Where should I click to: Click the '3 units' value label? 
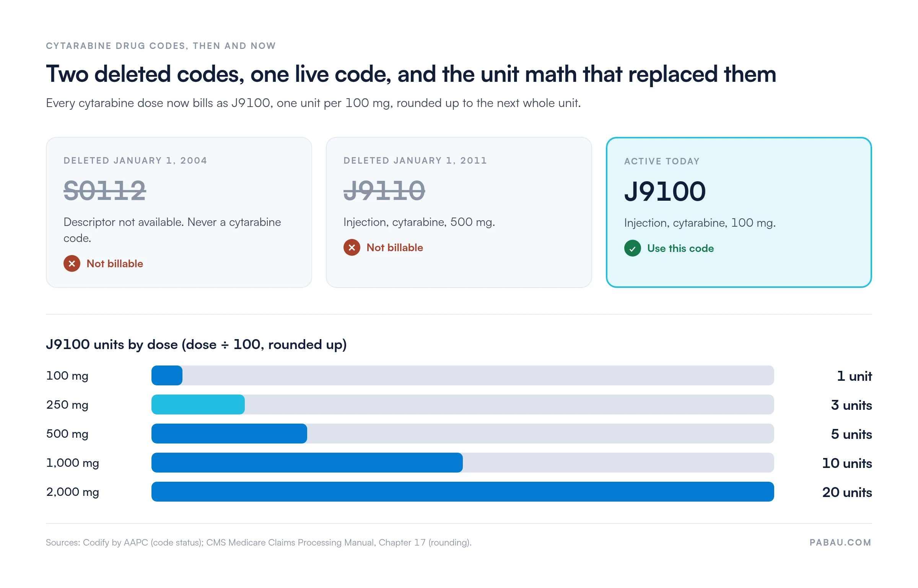tap(851, 405)
